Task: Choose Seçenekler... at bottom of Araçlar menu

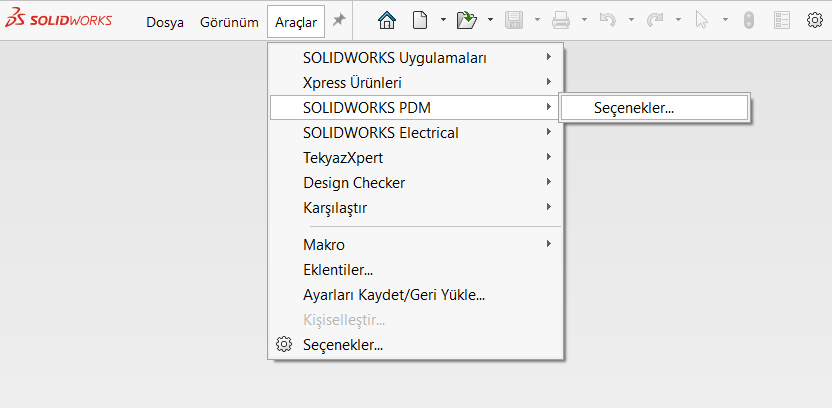Action: [x=415, y=345]
